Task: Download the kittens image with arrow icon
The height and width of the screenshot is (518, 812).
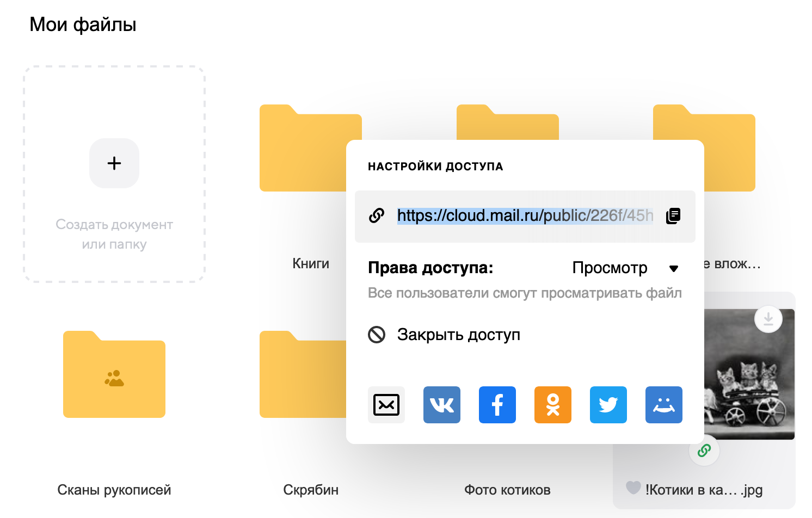Action: pos(768,319)
